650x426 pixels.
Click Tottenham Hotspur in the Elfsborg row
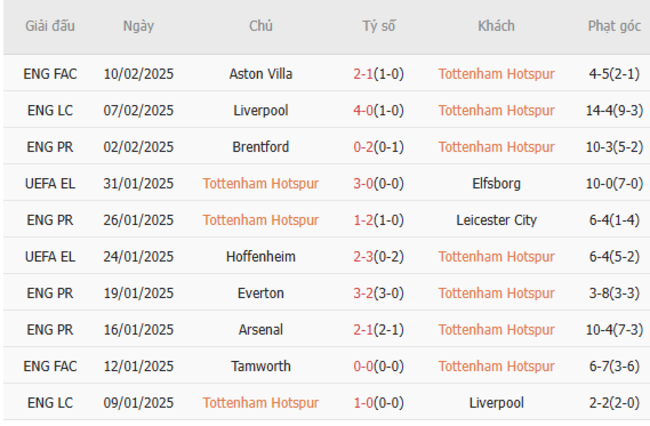point(260,183)
